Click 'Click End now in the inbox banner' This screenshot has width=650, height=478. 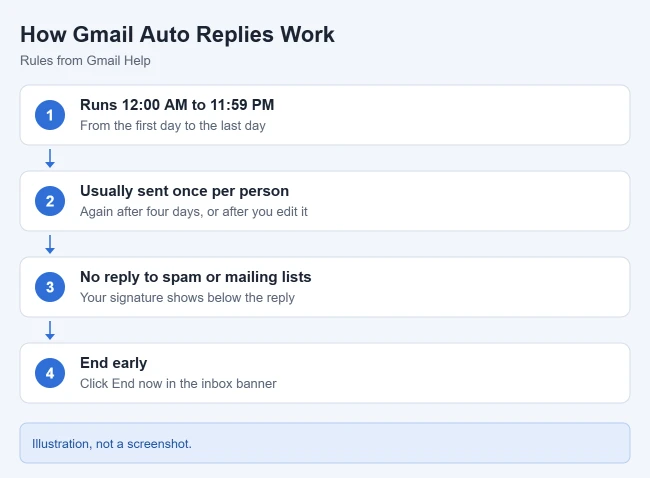tap(178, 383)
